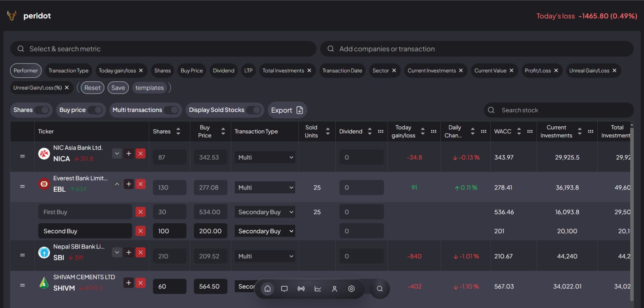Open the user profile icon in dock
644x308 pixels.
point(334,289)
